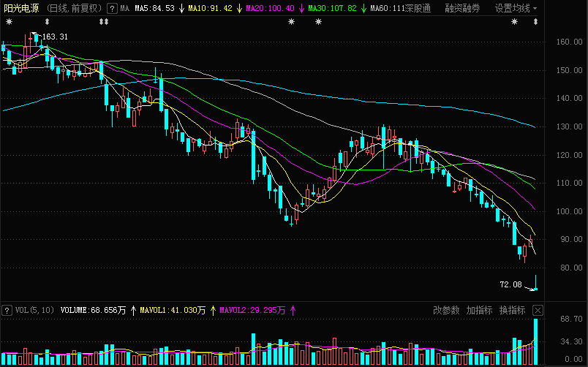The height and width of the screenshot is (367, 588).
Task: Click the star marker left of center top
Action: click(292, 23)
